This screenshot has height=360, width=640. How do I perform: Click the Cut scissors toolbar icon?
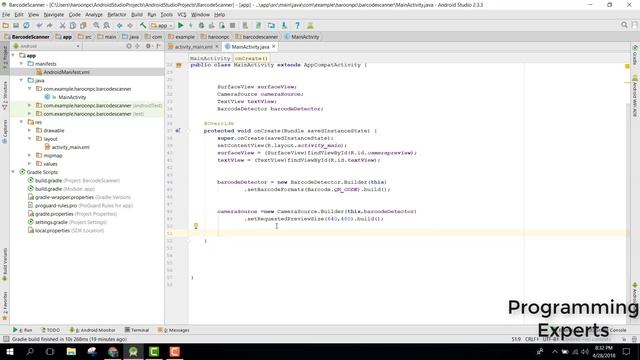62,25
